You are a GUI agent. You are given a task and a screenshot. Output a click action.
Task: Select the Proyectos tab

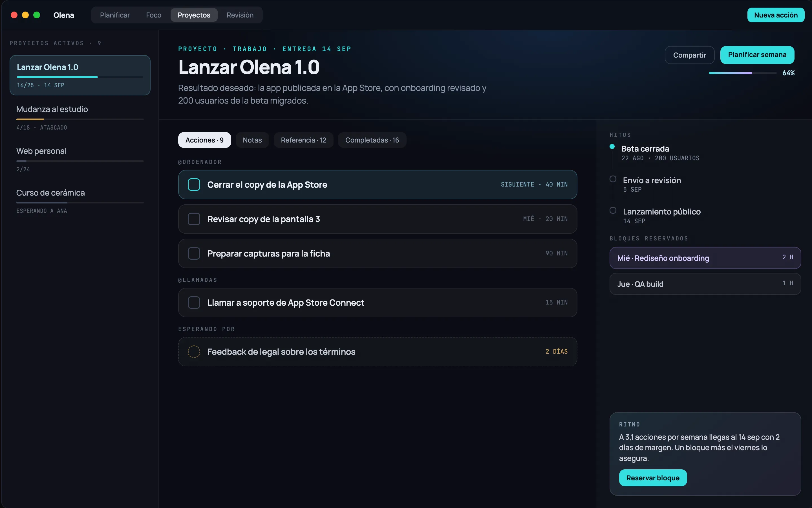point(194,15)
